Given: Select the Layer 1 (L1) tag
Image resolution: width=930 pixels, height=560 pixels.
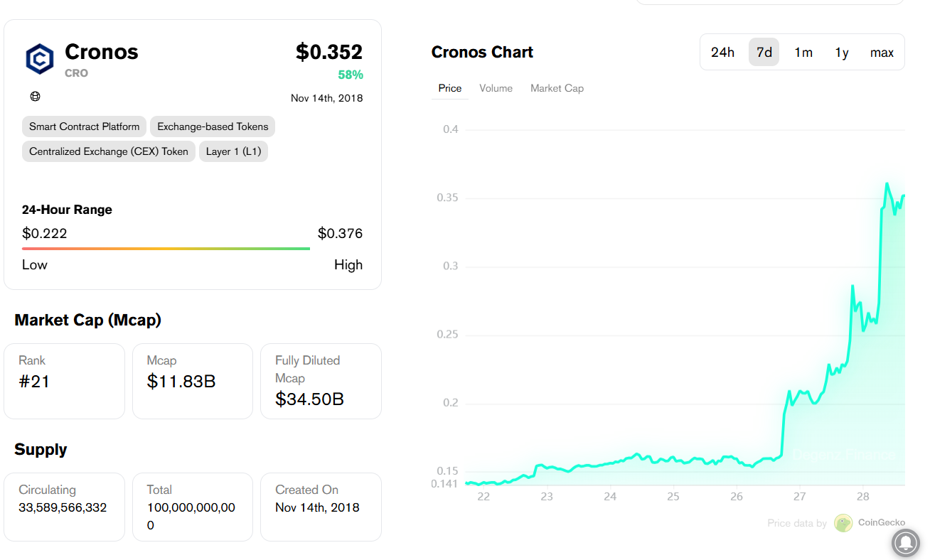Looking at the screenshot, I should [x=233, y=151].
